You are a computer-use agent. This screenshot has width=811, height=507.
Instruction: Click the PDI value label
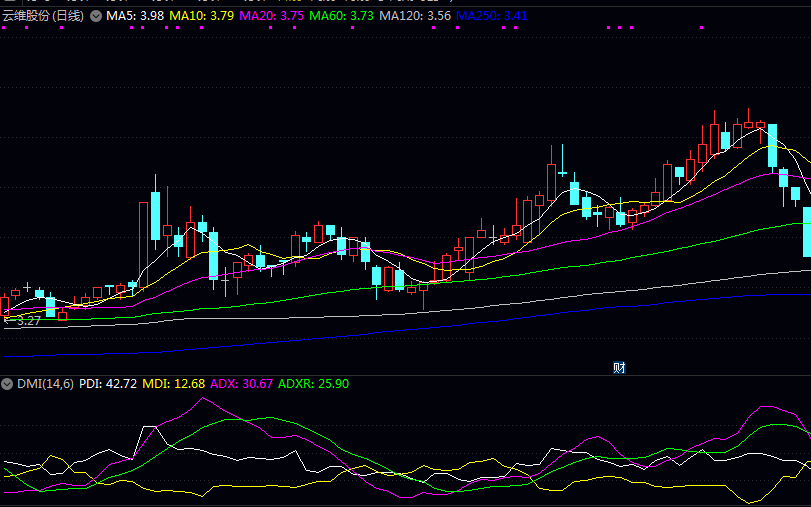click(x=108, y=384)
